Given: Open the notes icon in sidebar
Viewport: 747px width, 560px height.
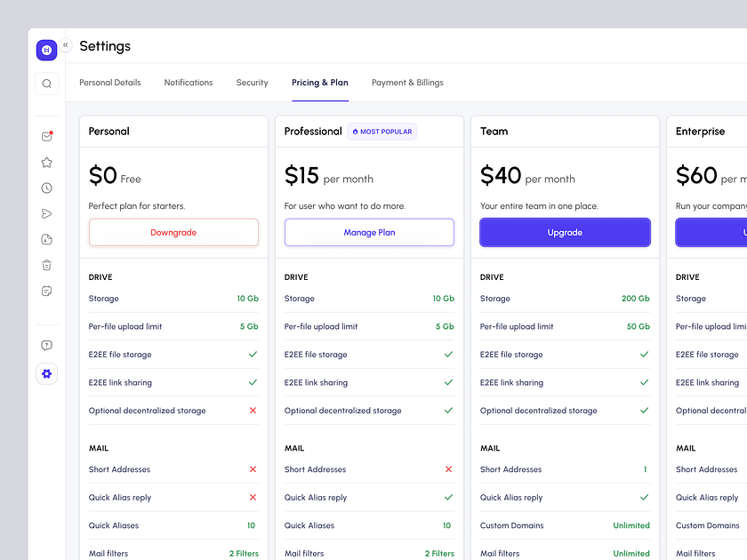Looking at the screenshot, I should click(x=46, y=291).
